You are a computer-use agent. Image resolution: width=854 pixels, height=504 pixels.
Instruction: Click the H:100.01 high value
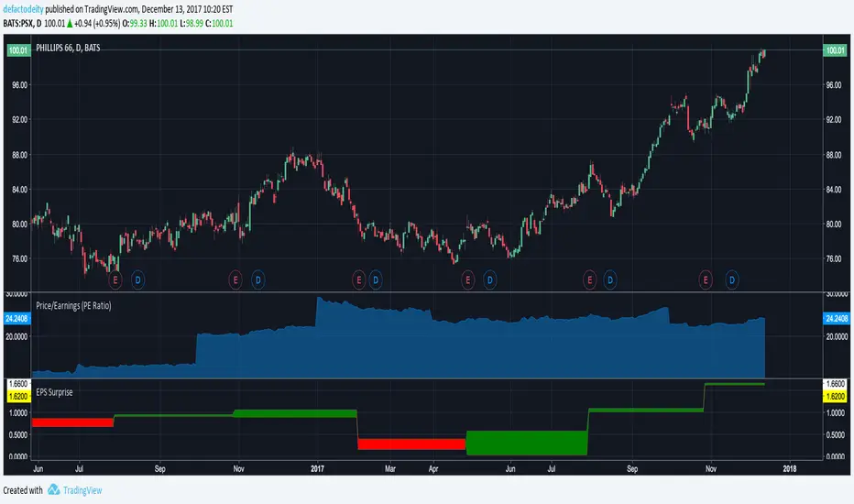coord(163,24)
